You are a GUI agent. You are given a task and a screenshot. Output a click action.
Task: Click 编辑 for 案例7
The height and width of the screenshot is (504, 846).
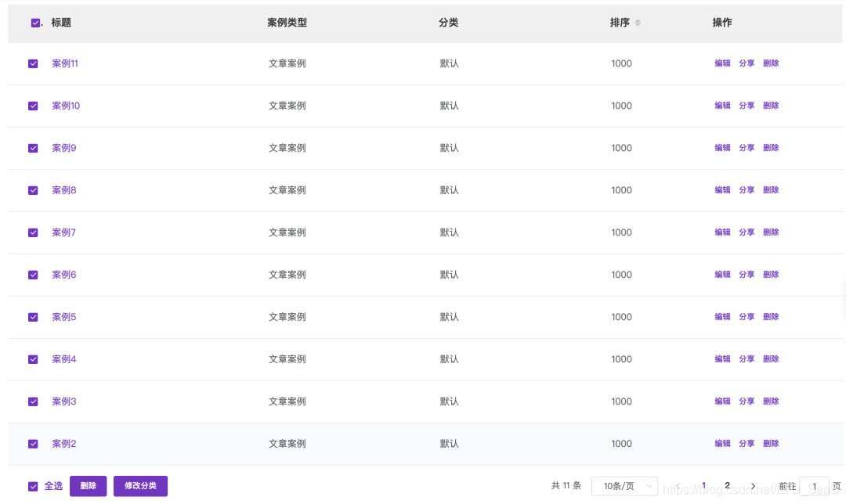coord(722,232)
